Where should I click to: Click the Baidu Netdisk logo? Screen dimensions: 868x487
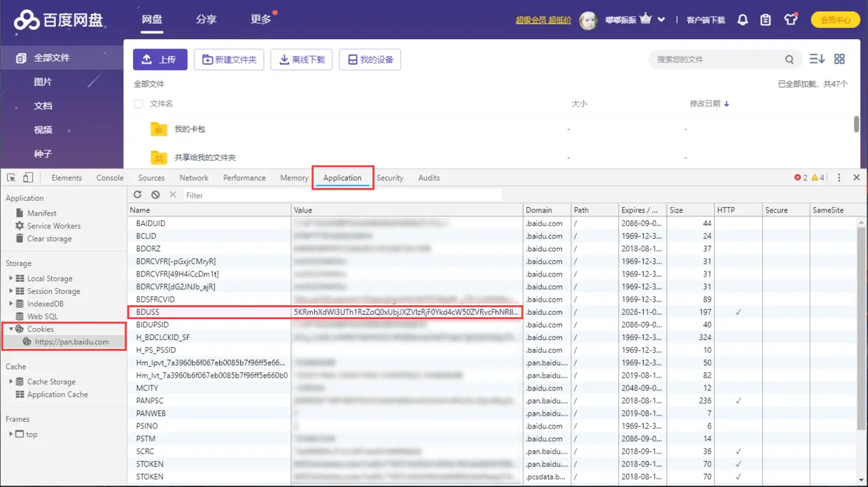coord(59,20)
